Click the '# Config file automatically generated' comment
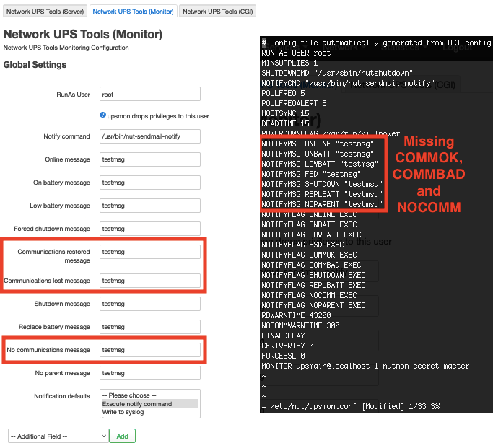493x448 pixels. click(x=376, y=43)
